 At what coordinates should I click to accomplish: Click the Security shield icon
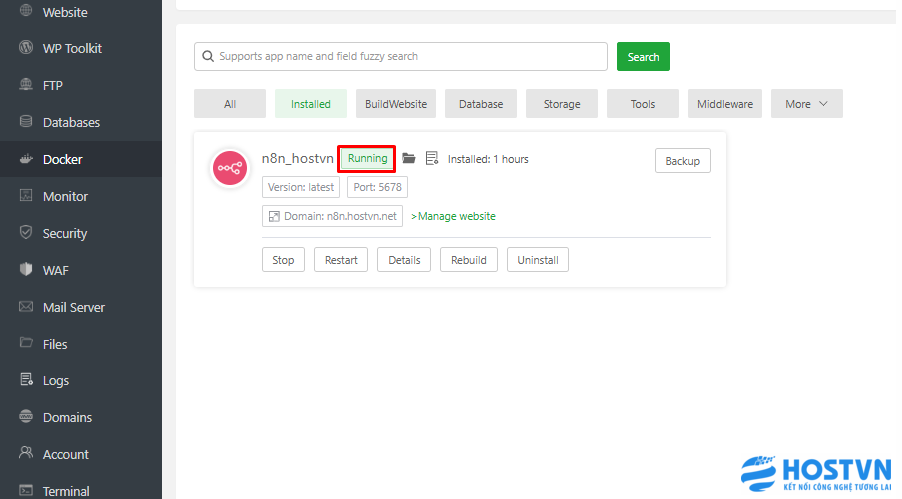click(26, 233)
